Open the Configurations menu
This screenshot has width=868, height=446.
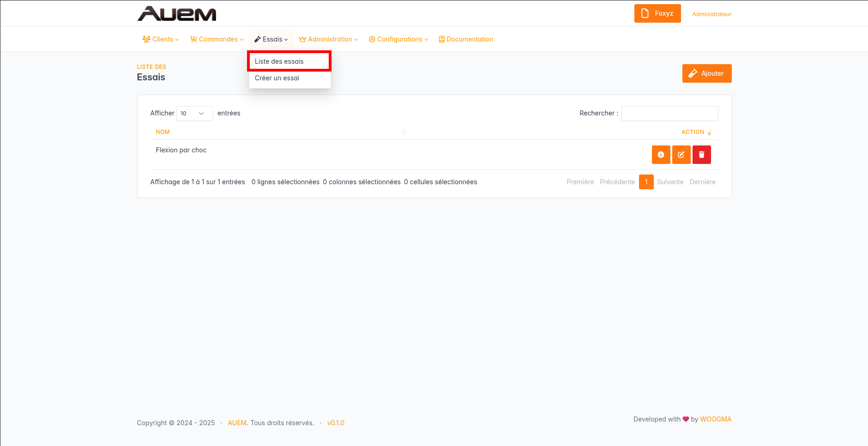(398, 39)
